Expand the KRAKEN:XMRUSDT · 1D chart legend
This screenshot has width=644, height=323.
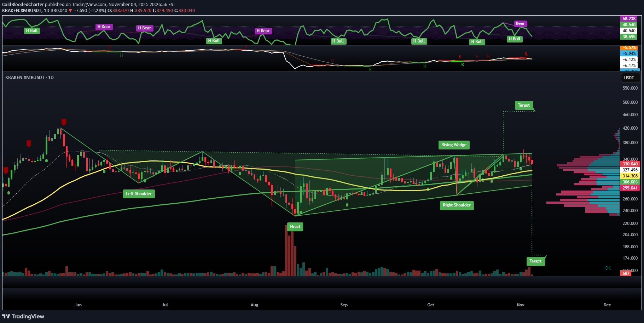(29, 77)
